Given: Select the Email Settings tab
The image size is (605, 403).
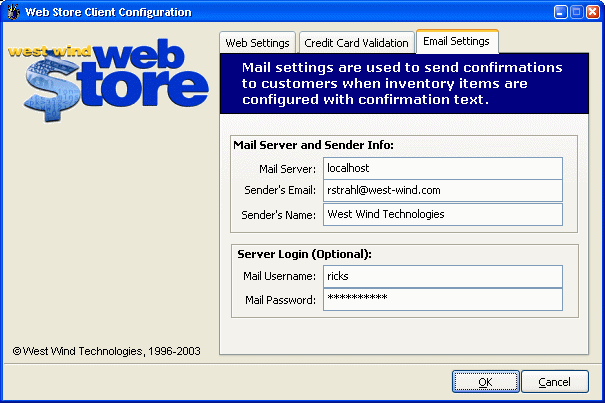Looking at the screenshot, I should (x=456, y=42).
